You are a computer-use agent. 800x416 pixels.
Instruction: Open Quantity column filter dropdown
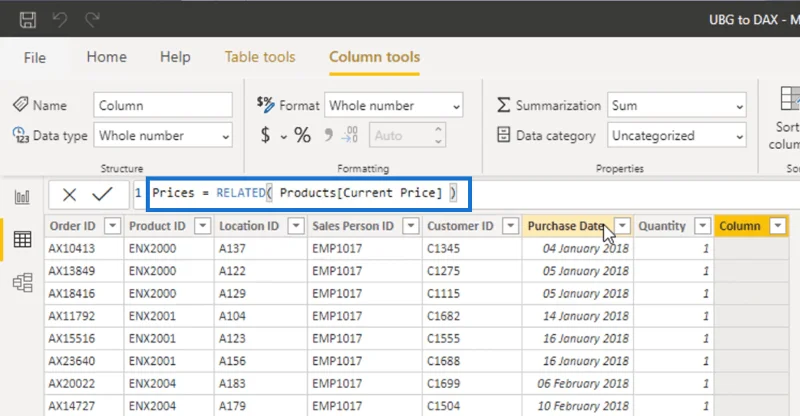(703, 226)
